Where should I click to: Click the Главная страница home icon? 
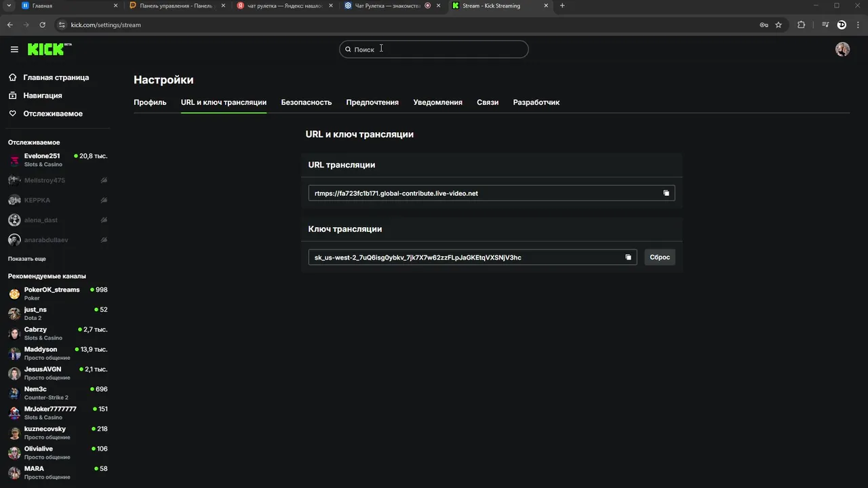pos(13,77)
